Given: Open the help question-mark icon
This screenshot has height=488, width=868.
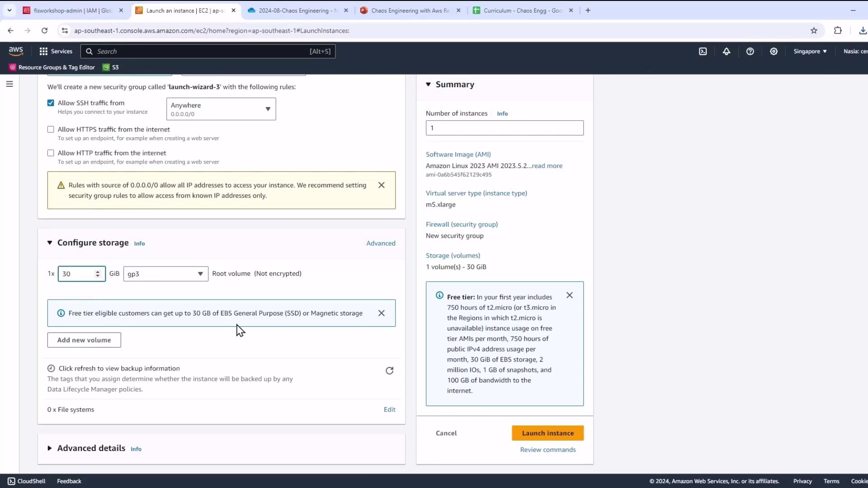Looking at the screenshot, I should pyautogui.click(x=750, y=52).
